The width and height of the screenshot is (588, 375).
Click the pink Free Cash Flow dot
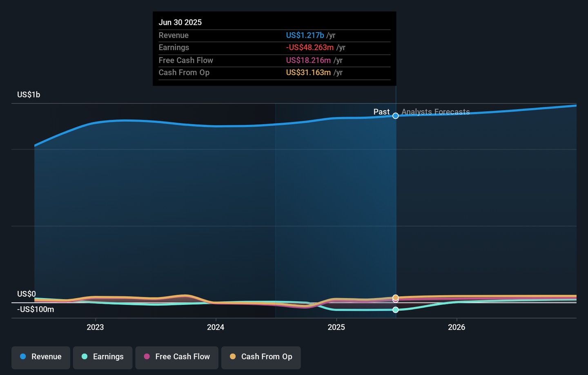coord(147,357)
